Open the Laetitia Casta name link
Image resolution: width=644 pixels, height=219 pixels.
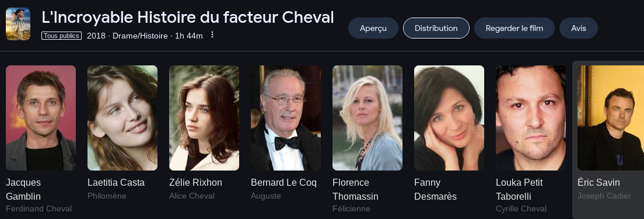tap(116, 182)
